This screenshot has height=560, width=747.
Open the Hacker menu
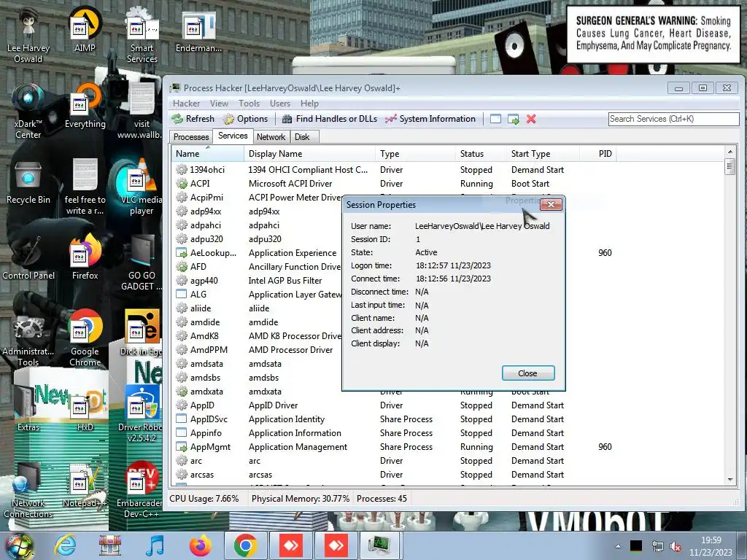pos(186,104)
